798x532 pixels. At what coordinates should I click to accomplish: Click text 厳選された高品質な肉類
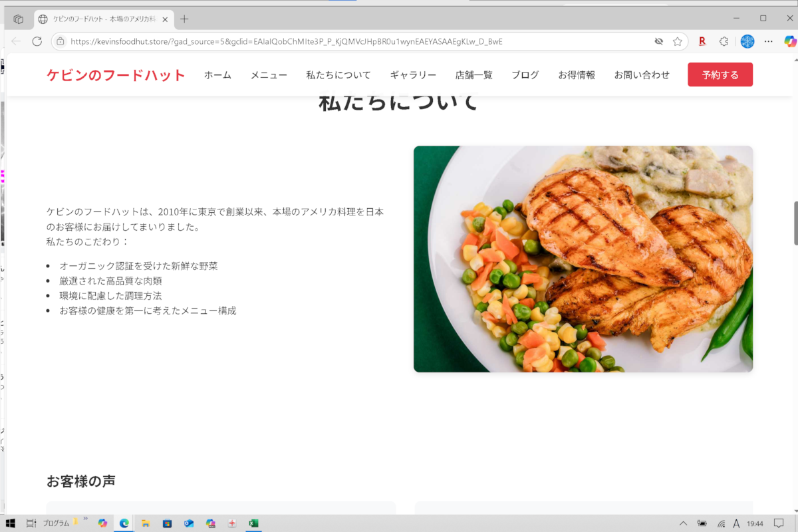click(110, 281)
